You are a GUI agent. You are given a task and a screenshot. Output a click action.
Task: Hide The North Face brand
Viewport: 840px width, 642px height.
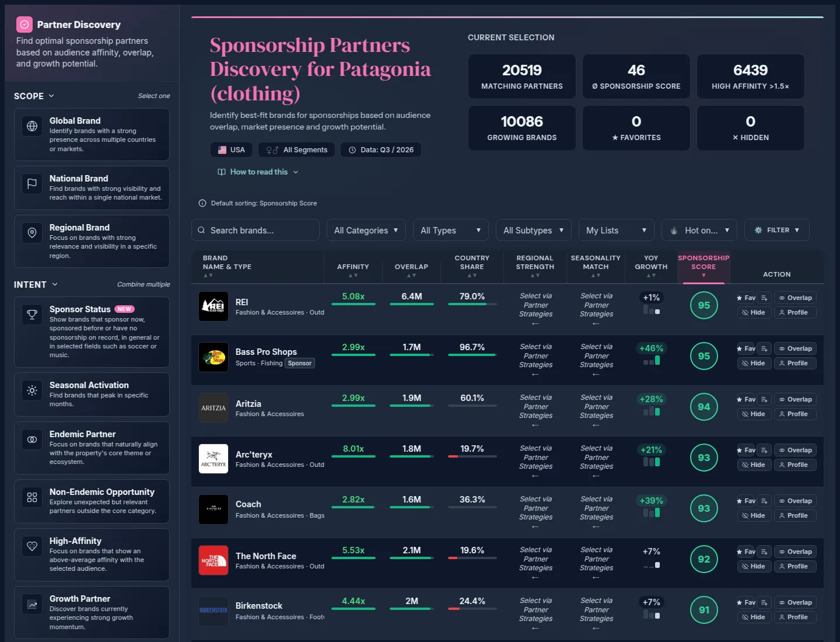754,566
